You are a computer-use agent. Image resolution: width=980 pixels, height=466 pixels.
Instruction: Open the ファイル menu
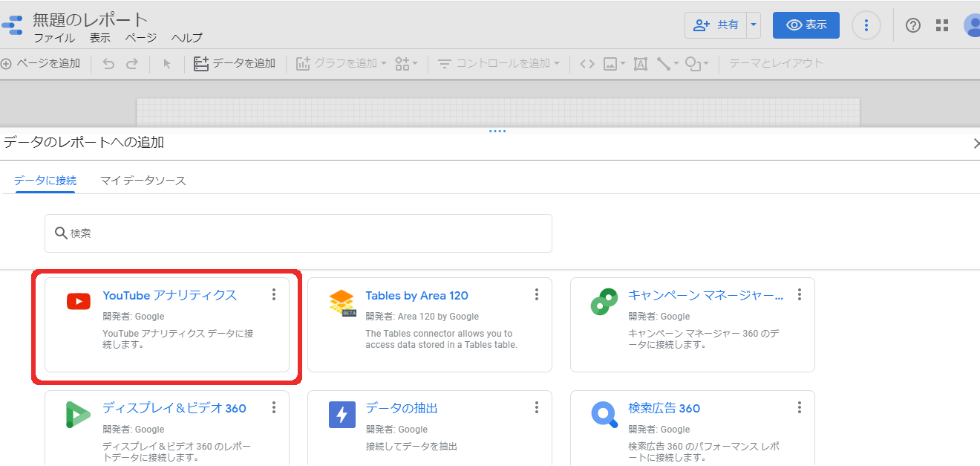click(x=54, y=38)
